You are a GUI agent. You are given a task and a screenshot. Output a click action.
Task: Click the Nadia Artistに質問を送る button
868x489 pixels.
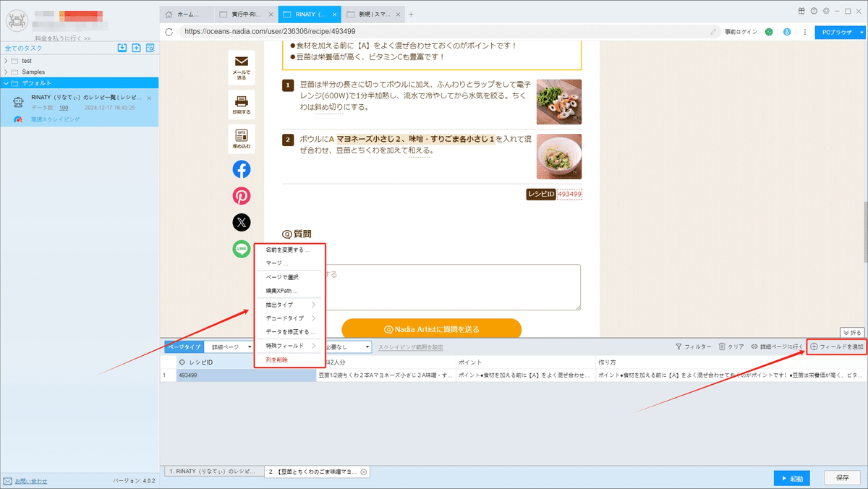coord(431,329)
